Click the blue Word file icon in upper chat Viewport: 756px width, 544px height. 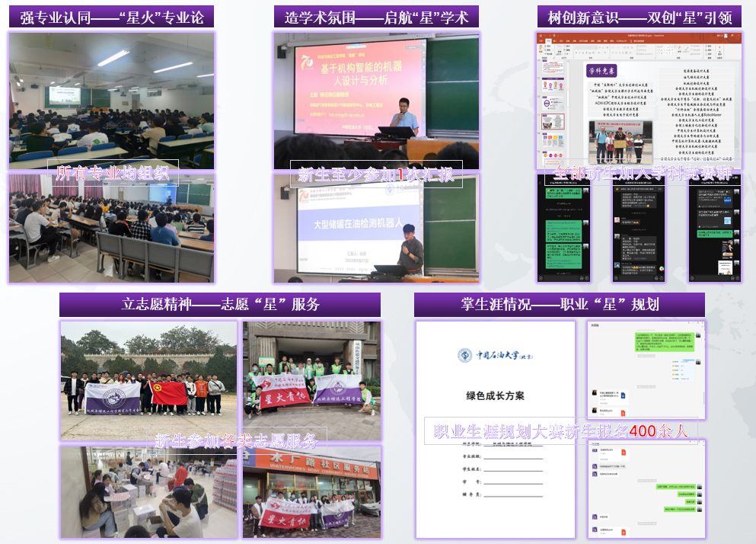pyautogui.click(x=622, y=394)
